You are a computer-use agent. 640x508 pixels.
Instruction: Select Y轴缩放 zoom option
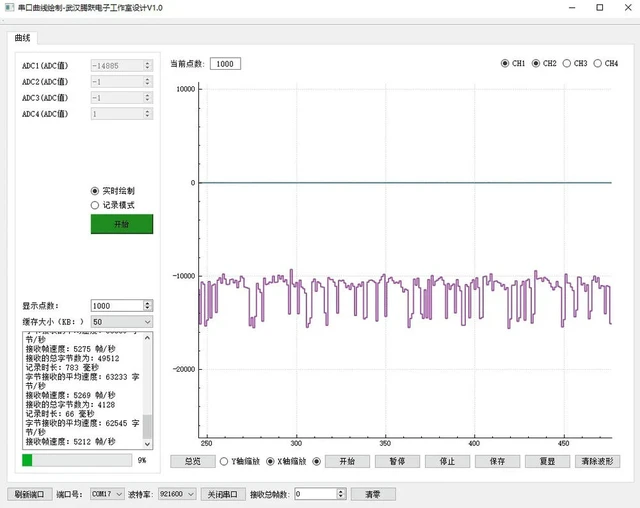pyautogui.click(x=224, y=461)
